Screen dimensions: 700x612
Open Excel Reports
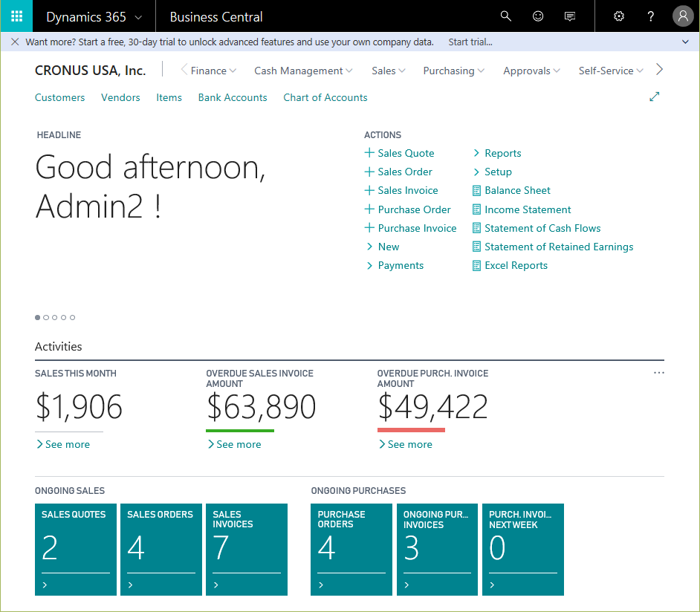(510, 265)
